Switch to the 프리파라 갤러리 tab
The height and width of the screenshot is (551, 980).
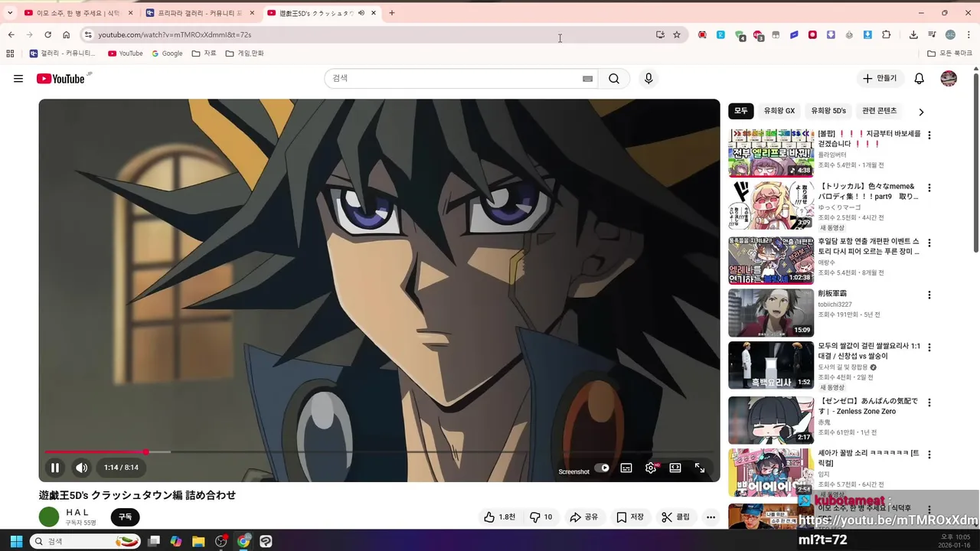pos(201,13)
